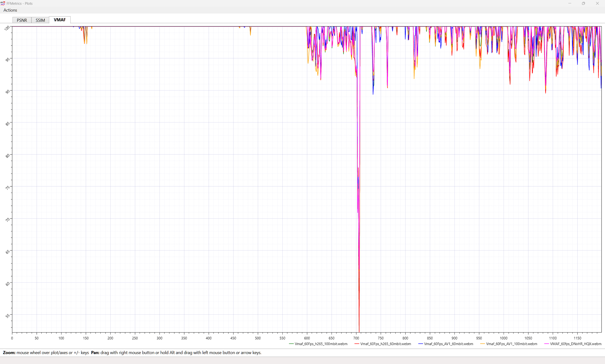
Task: Click the magenta DNxHR_HQX legend line swatch
Action: click(547, 344)
